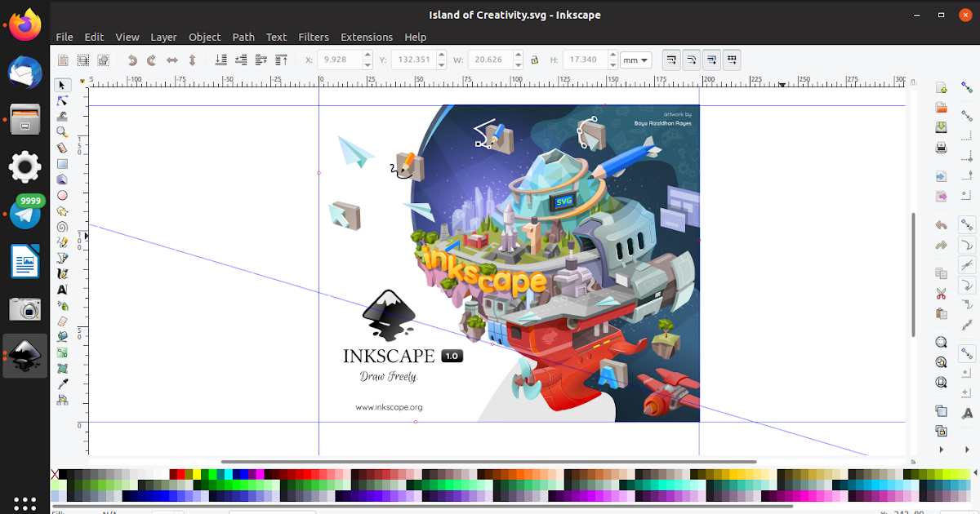
Task: Select the Node editing tool
Action: [x=62, y=100]
